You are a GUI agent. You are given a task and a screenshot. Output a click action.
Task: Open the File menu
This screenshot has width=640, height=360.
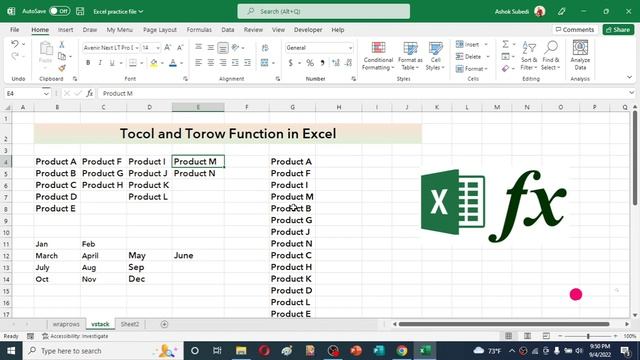[x=15, y=30]
